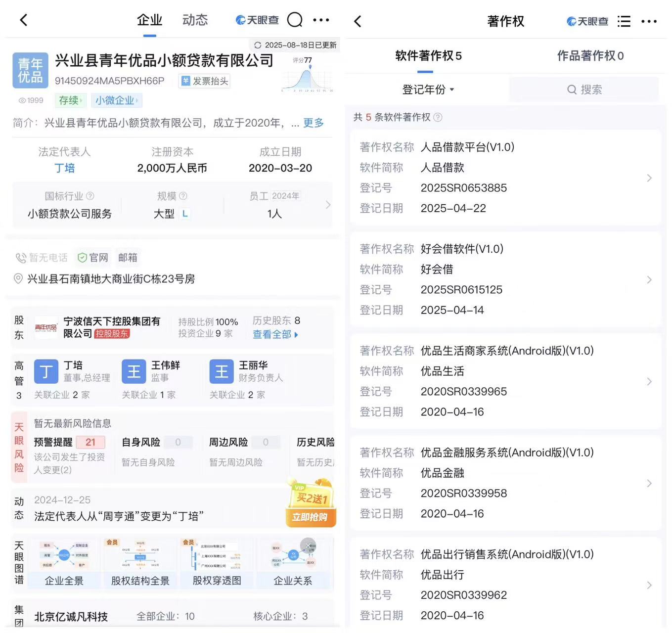Select the 软件著作权 5 tab

click(428, 55)
